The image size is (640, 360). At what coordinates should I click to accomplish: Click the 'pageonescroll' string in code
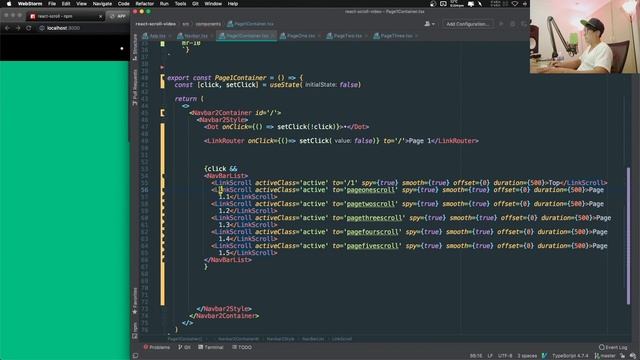371,190
